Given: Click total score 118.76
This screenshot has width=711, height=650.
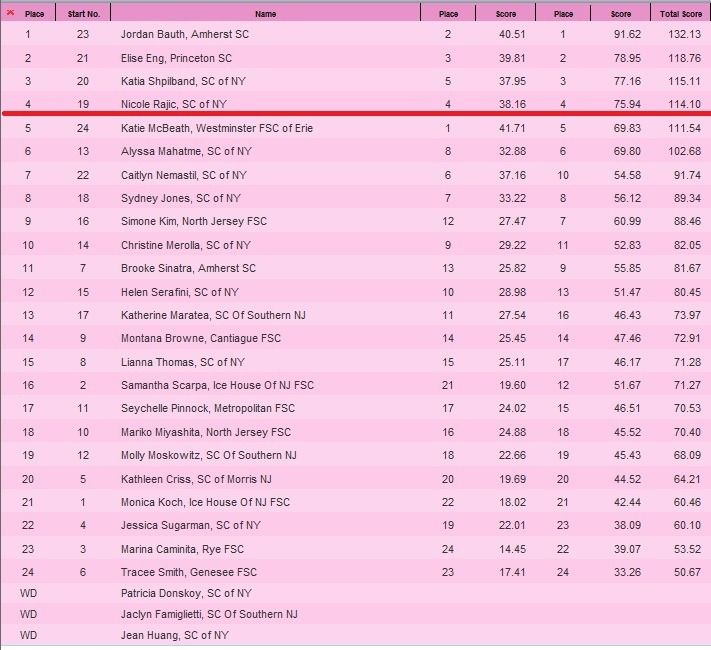Looking at the screenshot, I should point(685,59).
